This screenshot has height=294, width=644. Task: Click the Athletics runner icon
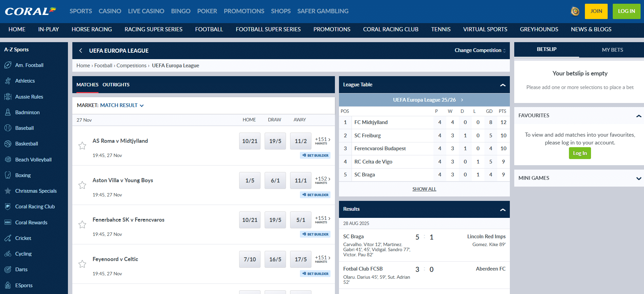tap(8, 81)
